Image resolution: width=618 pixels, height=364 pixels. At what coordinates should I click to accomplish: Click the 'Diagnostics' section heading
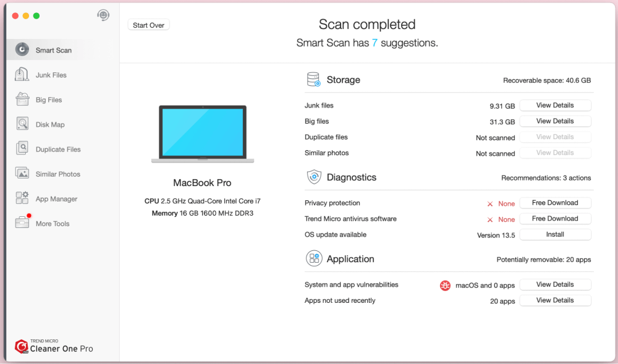[x=352, y=177]
